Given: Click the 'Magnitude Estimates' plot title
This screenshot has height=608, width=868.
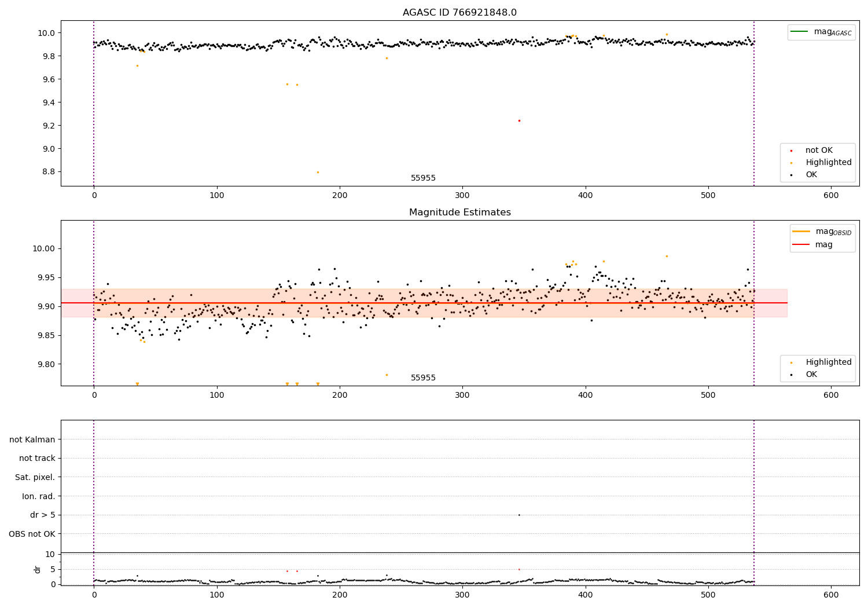Looking at the screenshot, I should coord(459,213).
